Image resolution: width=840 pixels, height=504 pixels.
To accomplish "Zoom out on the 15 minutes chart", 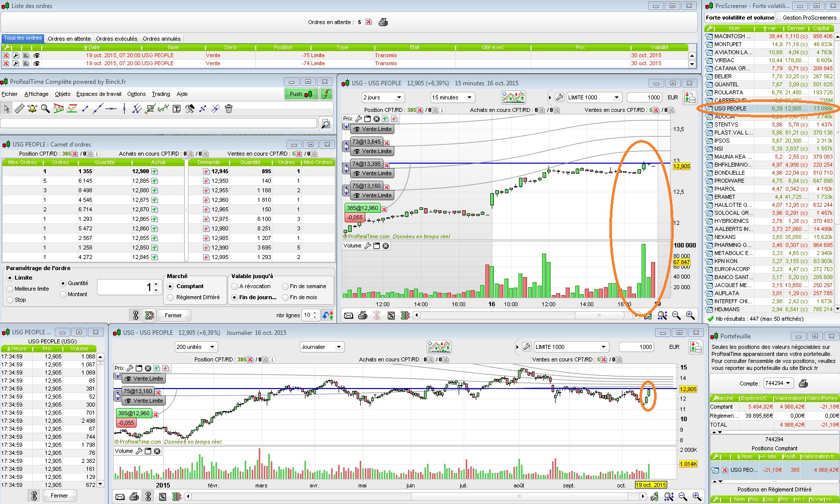I will click(676, 315).
